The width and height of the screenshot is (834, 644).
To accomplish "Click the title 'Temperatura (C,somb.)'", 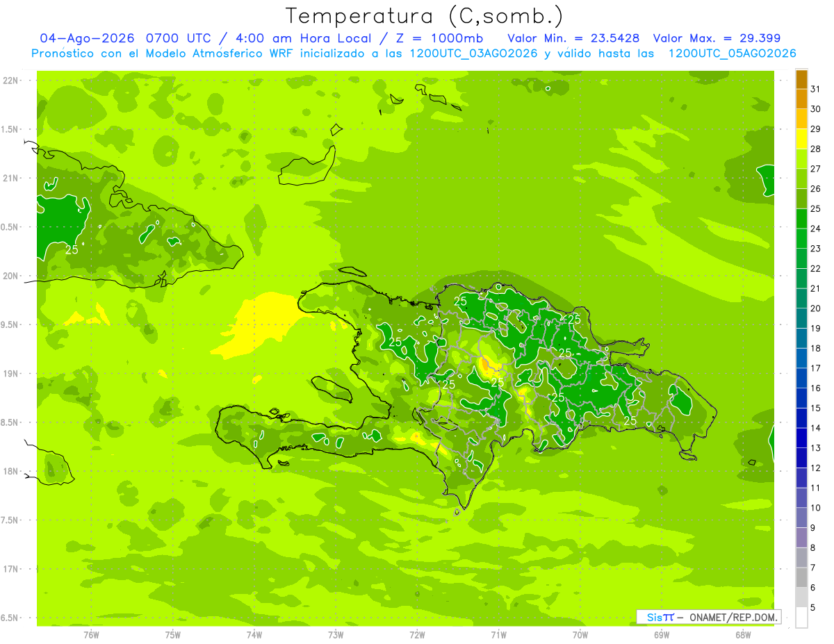I will click(x=425, y=16).
